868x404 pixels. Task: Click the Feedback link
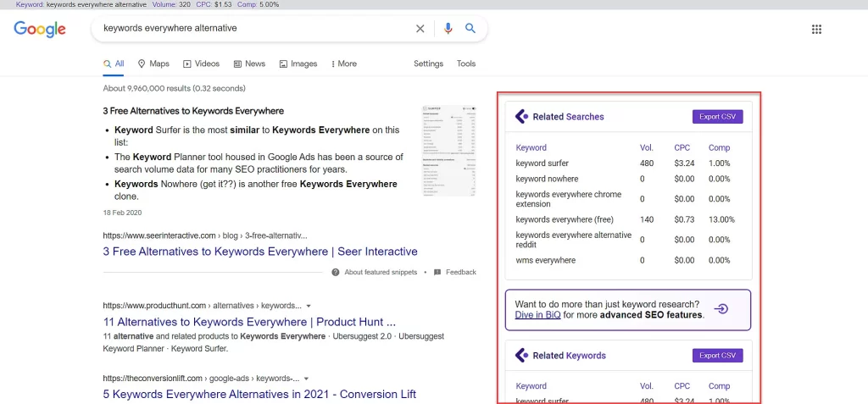(461, 272)
